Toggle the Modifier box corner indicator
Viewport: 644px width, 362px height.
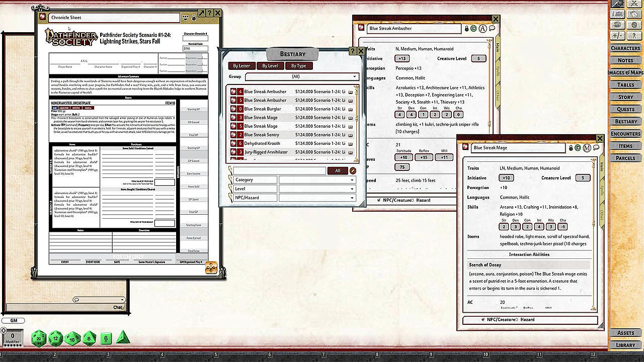tap(4, 330)
